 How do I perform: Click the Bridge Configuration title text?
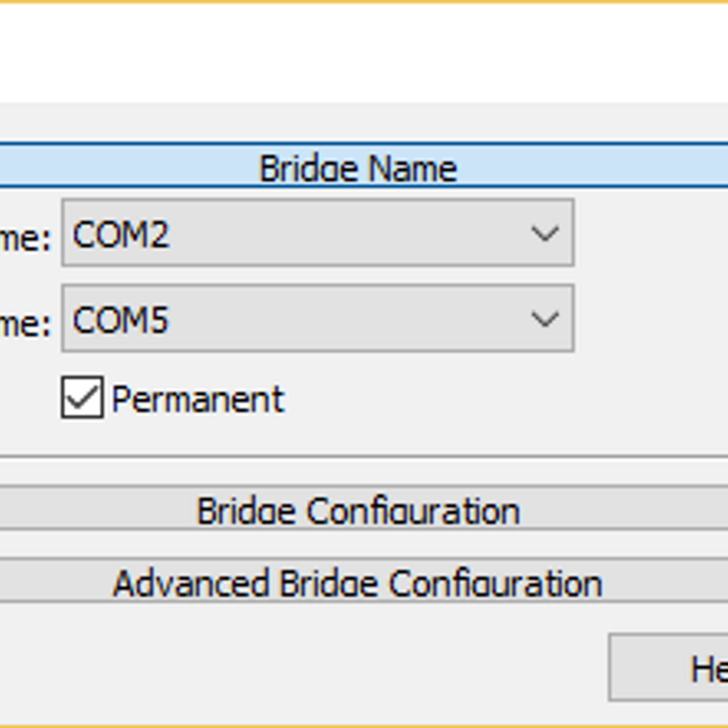[358, 511]
